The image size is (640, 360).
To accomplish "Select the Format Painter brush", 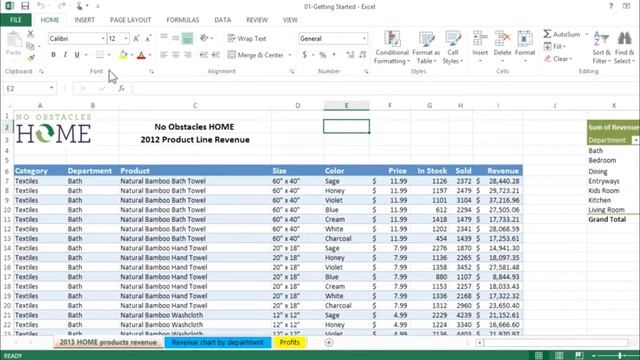I will point(31,58).
